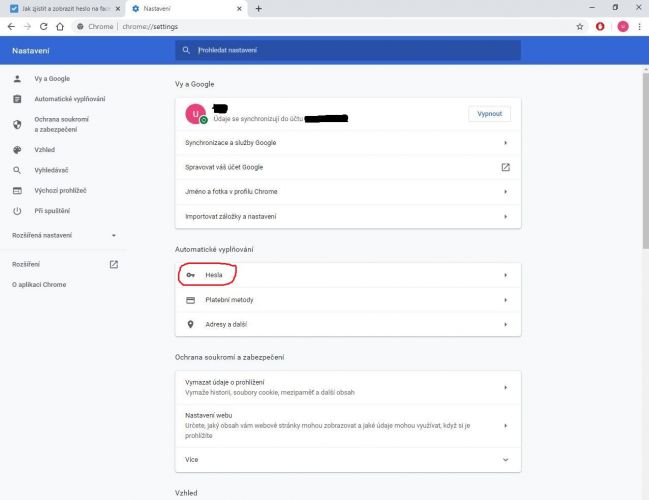Click the Vypnout sync button

pos(489,114)
